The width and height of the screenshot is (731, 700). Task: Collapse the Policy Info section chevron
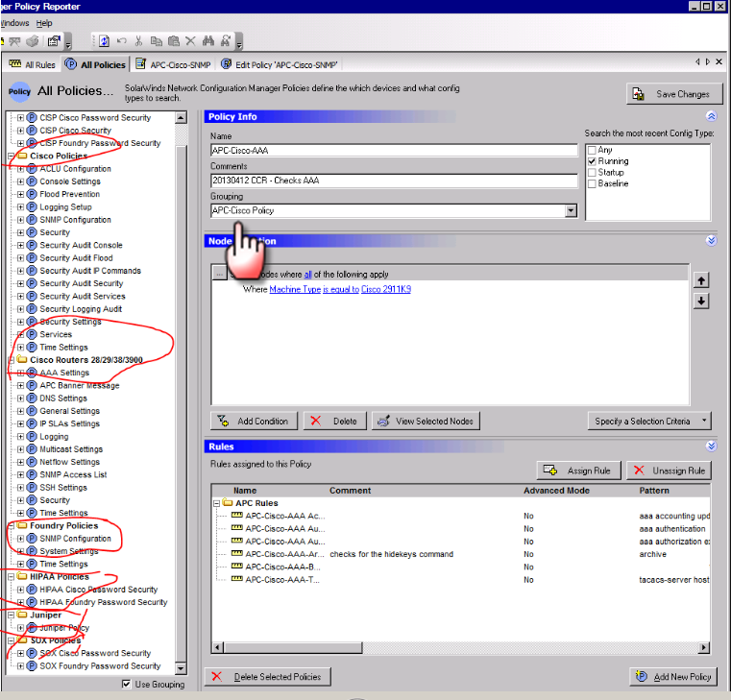click(711, 116)
